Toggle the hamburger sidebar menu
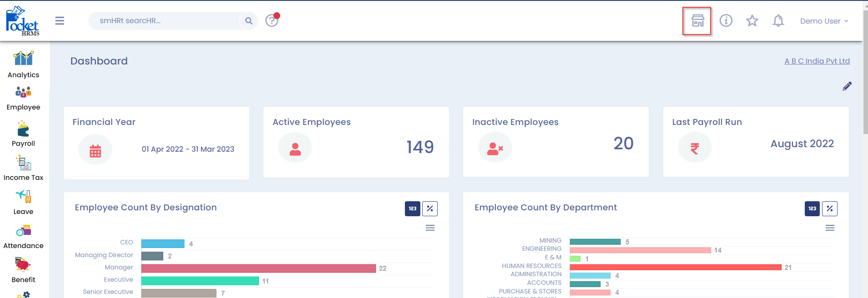The width and height of the screenshot is (868, 298). [60, 21]
